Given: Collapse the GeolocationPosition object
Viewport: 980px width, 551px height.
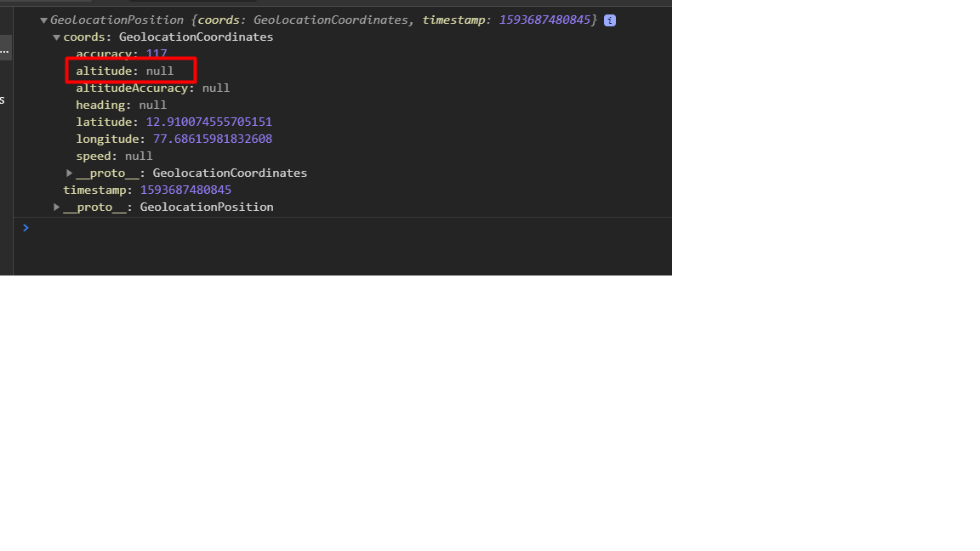Looking at the screenshot, I should pos(43,20).
